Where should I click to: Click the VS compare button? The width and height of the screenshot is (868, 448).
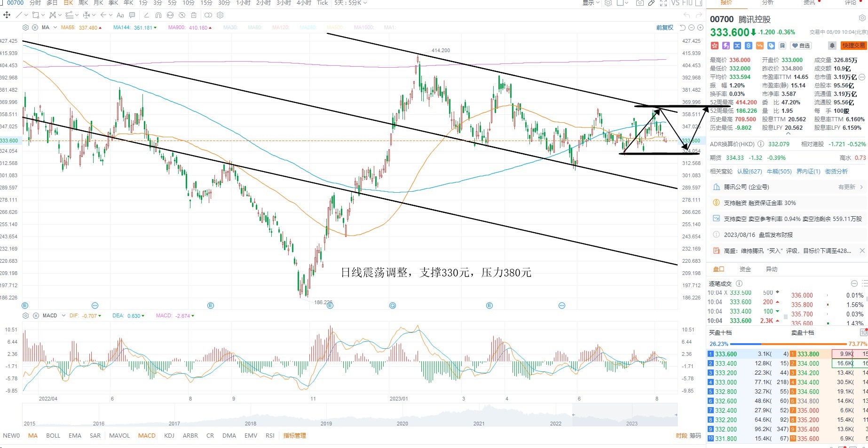click(675, 3)
